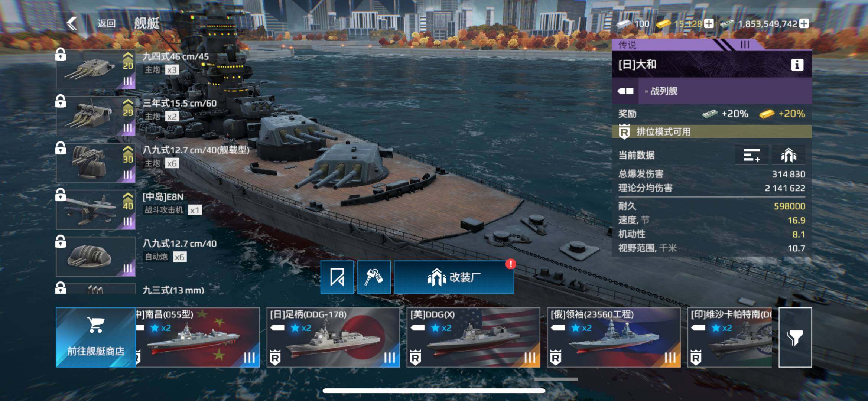This screenshot has height=401, width=868.
Task: Select the [俄]领袖(23560工程) ship card
Action: (x=614, y=337)
